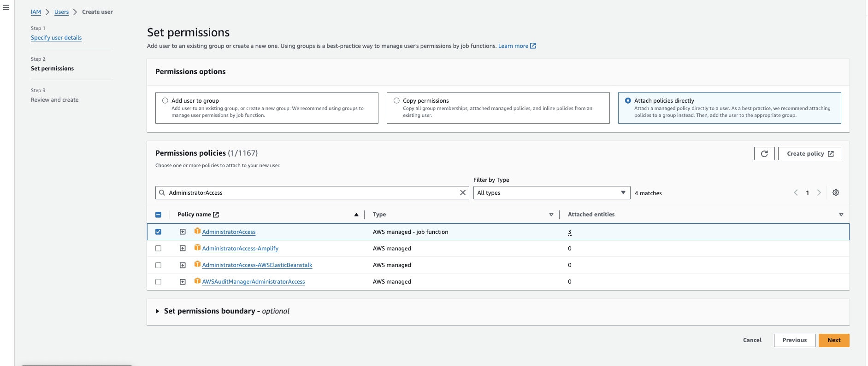Click the AdministratorAccess policy cube icon
The image size is (868, 366).
click(x=197, y=231)
